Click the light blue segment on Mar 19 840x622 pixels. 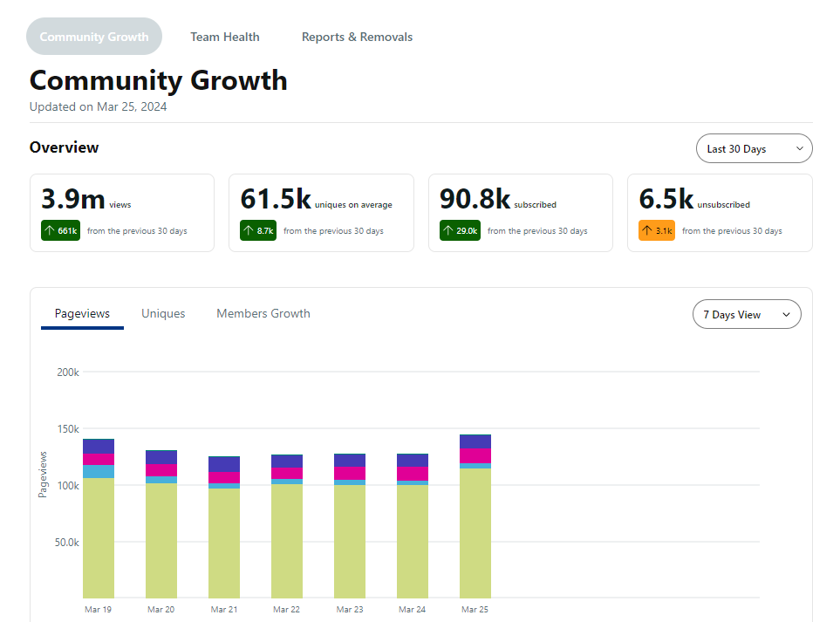tap(99, 471)
